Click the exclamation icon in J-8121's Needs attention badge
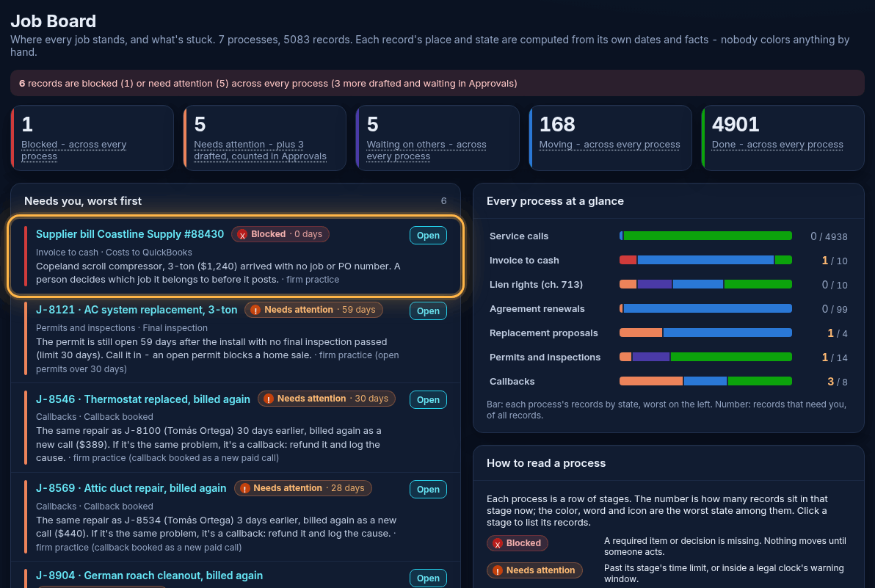Screen dimensions: 875x588 click(255, 311)
